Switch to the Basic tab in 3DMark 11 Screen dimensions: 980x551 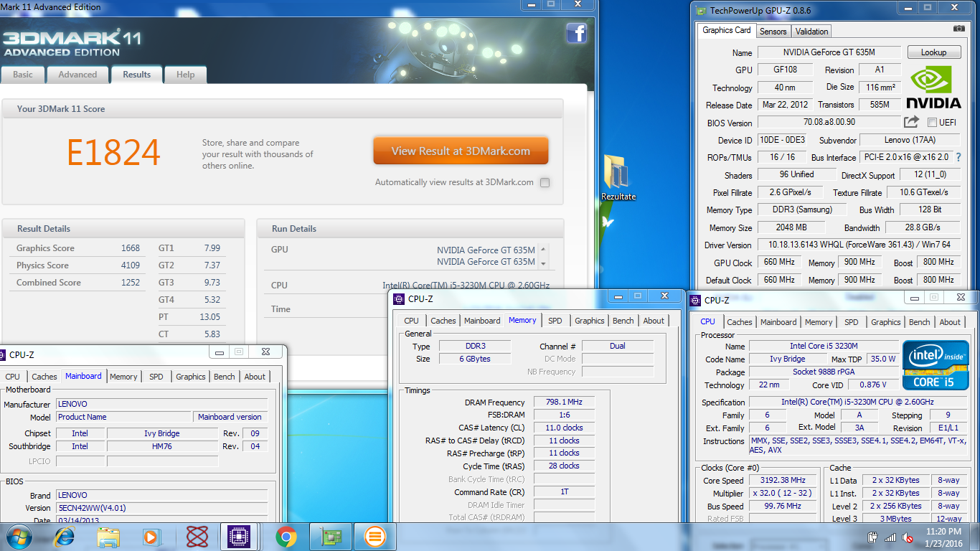tap(23, 75)
